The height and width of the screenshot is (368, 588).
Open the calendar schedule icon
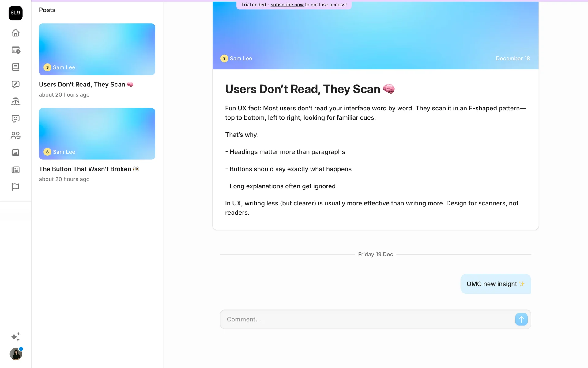click(x=15, y=50)
